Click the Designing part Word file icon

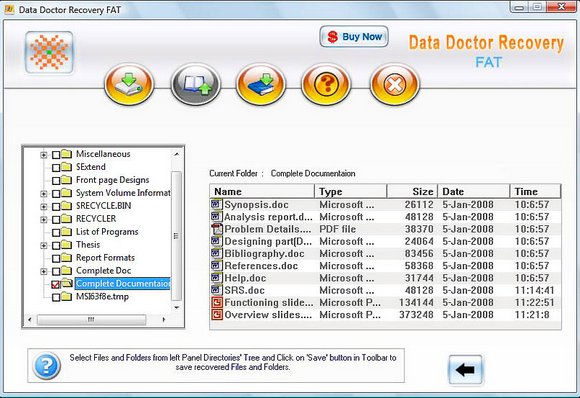click(216, 241)
